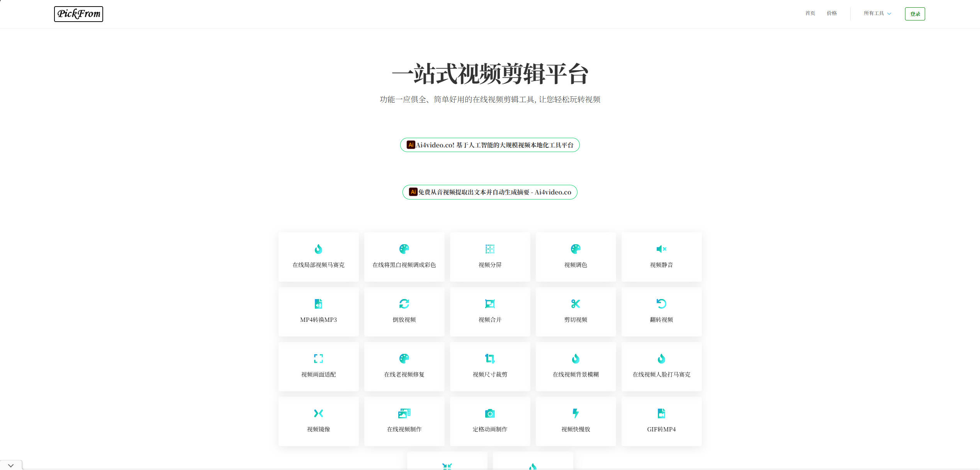Screen dimensions: 980x470
Task: Select the 视频画面适配 label text
Action: pyautogui.click(x=318, y=375)
